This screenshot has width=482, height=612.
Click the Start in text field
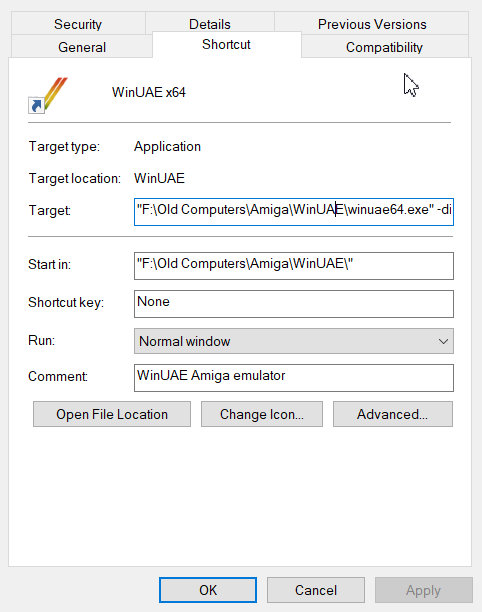click(293, 266)
